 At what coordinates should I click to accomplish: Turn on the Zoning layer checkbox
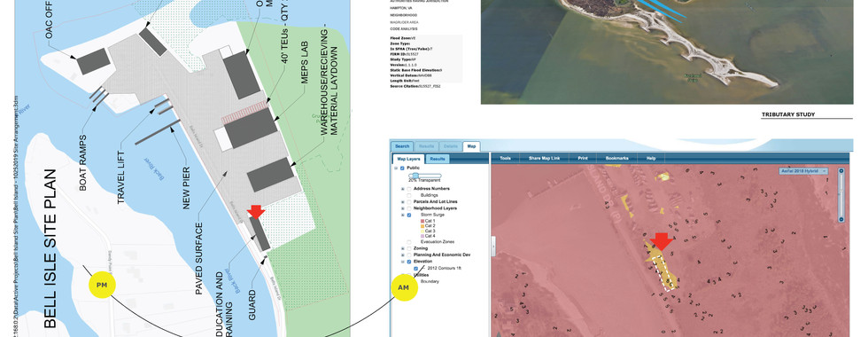click(x=409, y=248)
